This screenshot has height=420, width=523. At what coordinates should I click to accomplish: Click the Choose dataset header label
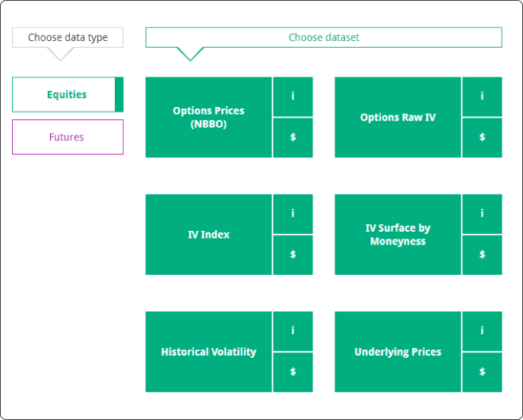tap(324, 37)
